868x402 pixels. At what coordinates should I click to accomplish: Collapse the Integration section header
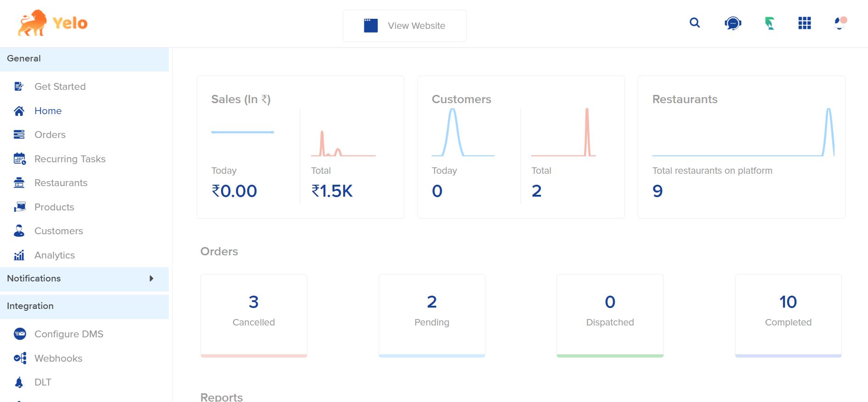tap(84, 306)
